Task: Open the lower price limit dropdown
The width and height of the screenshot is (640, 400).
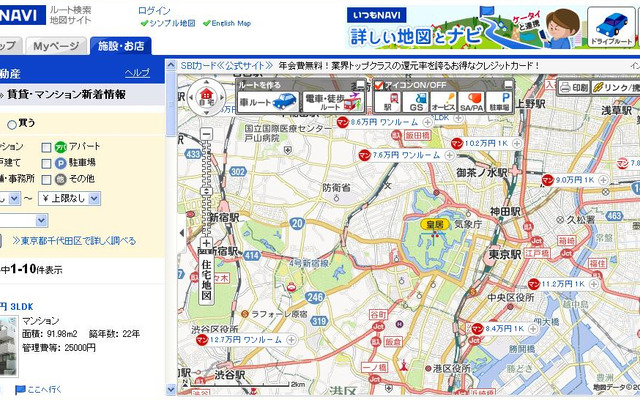Action: pyautogui.click(x=10, y=199)
